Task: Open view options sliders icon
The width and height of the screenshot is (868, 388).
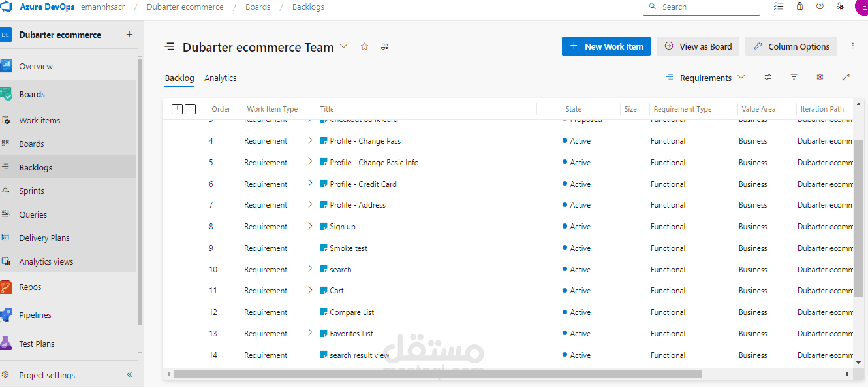Action: (768, 77)
